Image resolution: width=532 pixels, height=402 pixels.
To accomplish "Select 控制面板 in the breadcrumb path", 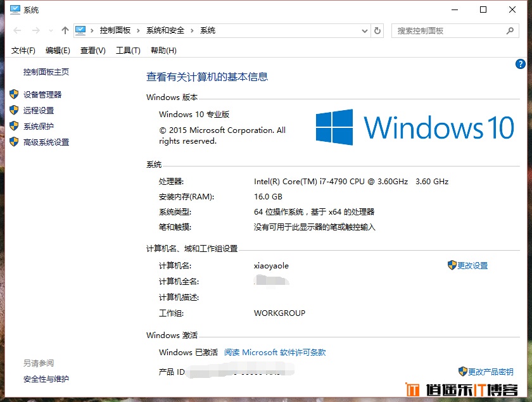I will [115, 30].
